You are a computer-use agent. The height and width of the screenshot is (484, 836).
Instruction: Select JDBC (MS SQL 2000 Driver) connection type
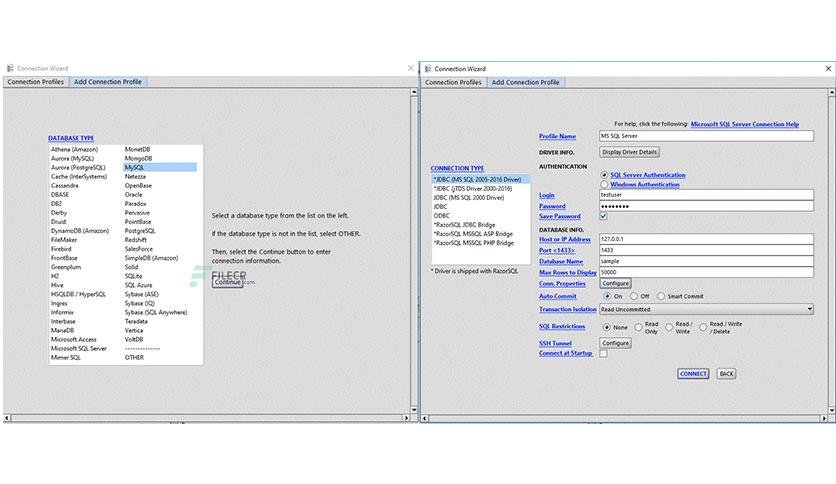coord(468,198)
